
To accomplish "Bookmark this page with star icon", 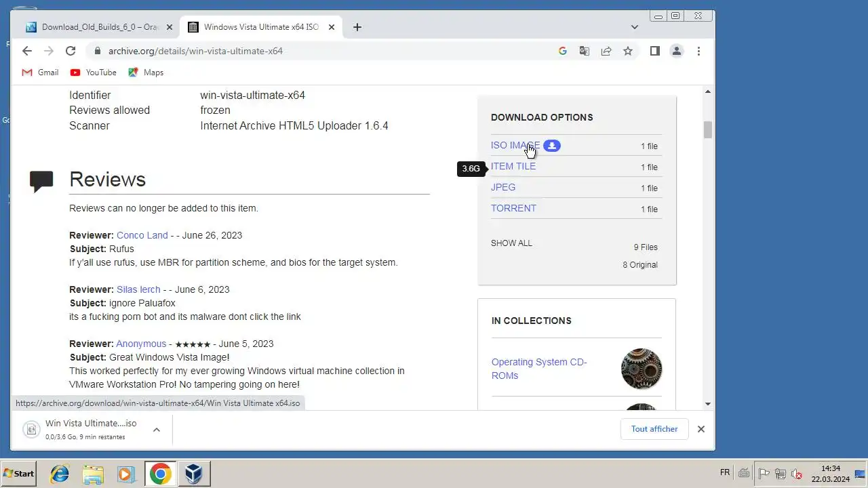I will [x=628, y=51].
